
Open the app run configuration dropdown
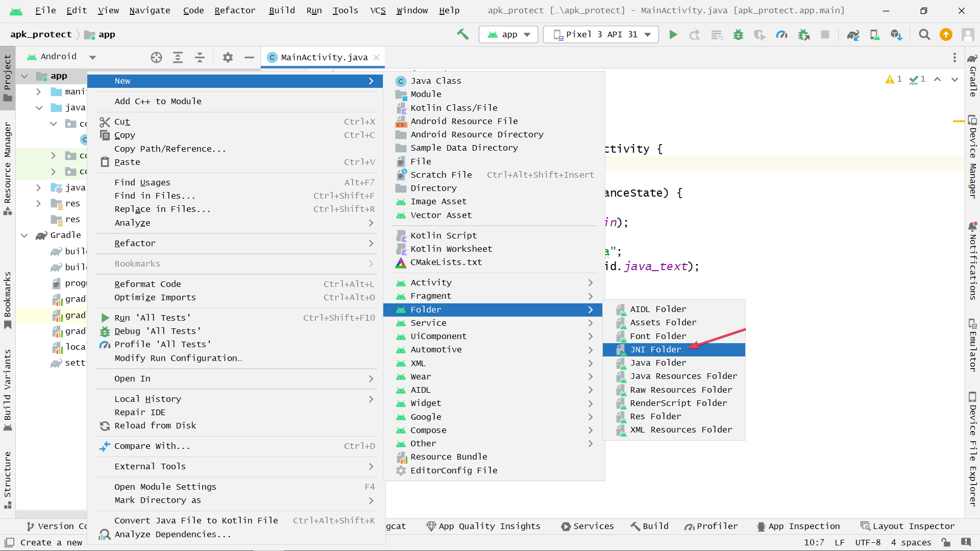tap(509, 35)
